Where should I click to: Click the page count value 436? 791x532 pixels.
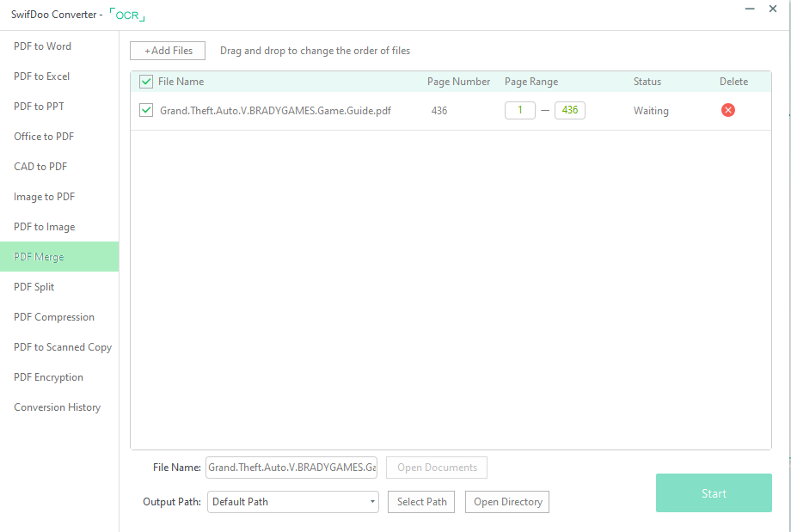click(x=438, y=111)
